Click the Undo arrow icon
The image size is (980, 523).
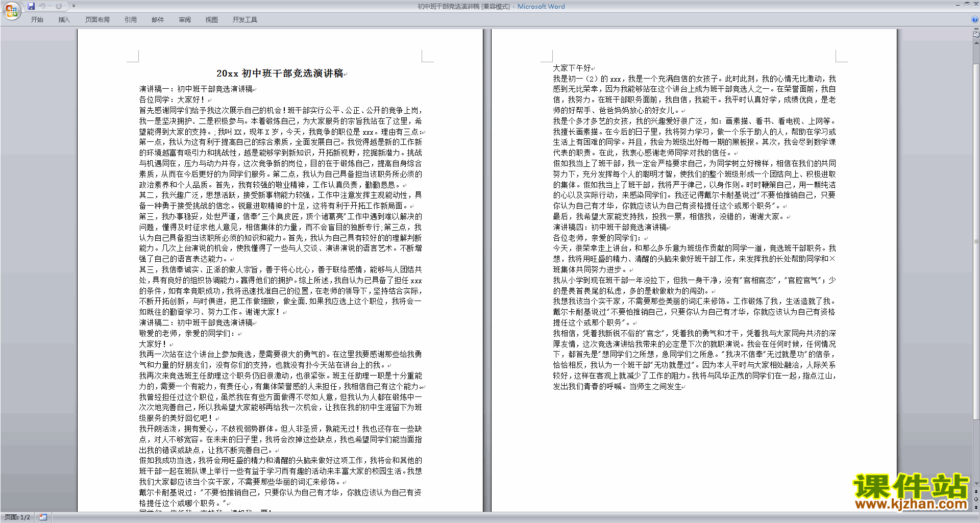point(42,6)
